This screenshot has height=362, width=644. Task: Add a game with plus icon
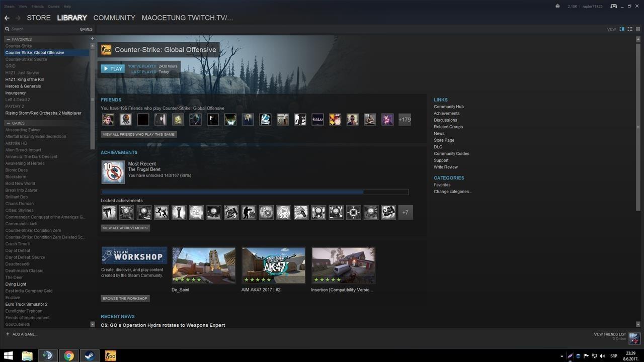click(x=8, y=334)
